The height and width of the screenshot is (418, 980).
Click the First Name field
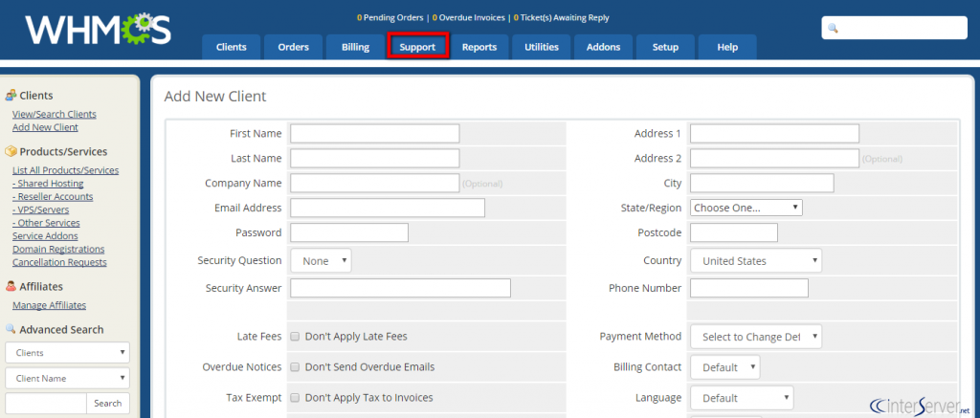click(375, 133)
